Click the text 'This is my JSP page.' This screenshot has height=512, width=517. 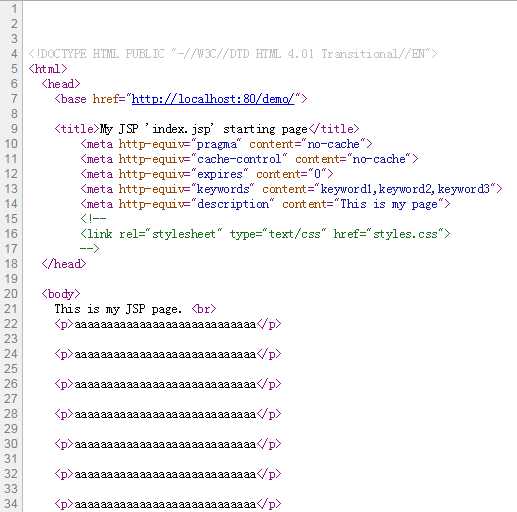(118, 309)
